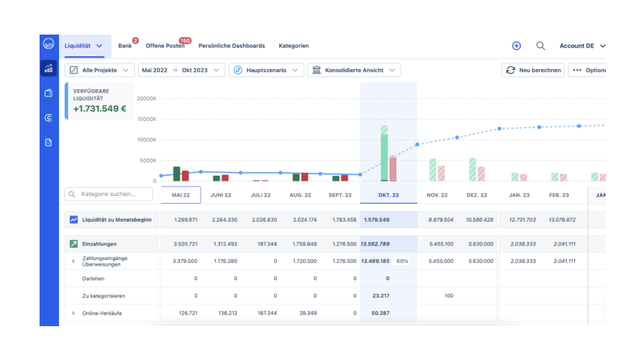Click the euro coin sidebar icon
This screenshot has height=360, width=644.
(x=48, y=117)
